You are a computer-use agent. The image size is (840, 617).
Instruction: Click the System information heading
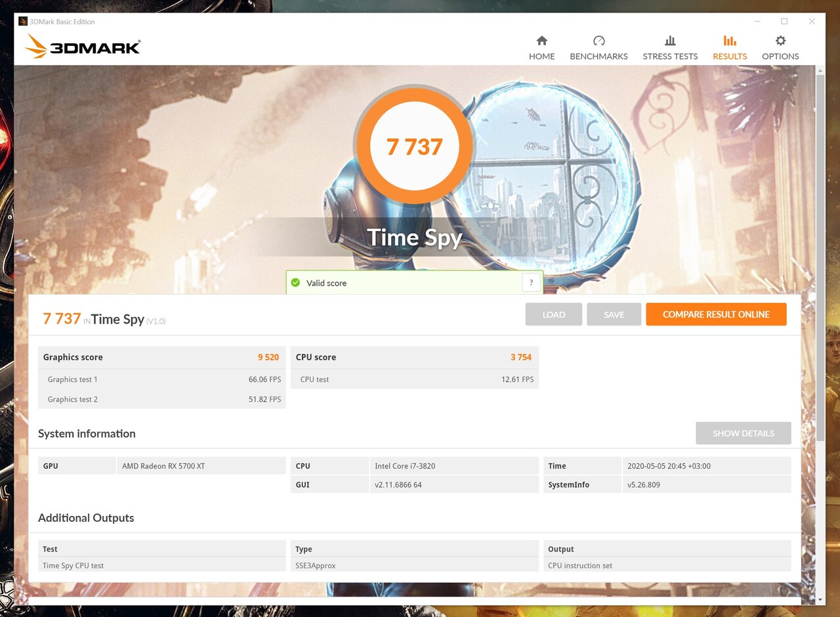click(87, 434)
